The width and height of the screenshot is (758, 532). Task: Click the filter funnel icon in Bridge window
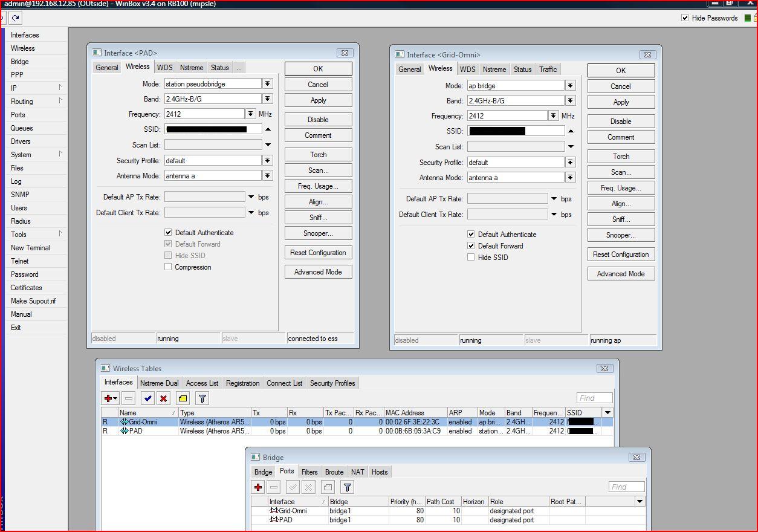(x=347, y=487)
